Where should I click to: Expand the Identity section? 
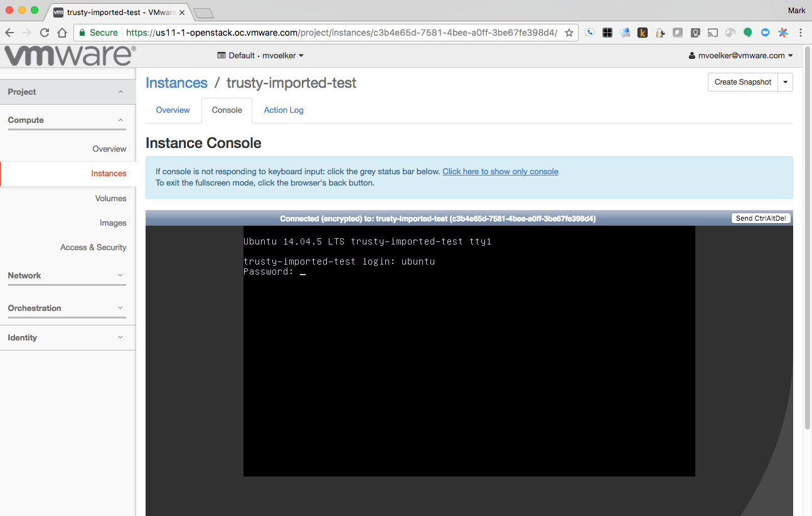coord(68,337)
